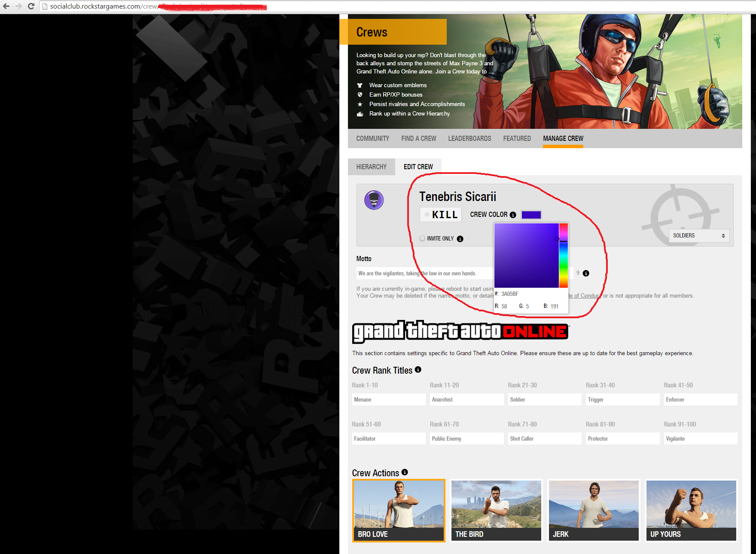This screenshot has width=756, height=554.
Task: Click the KILL crew tag field
Action: pyautogui.click(x=441, y=215)
